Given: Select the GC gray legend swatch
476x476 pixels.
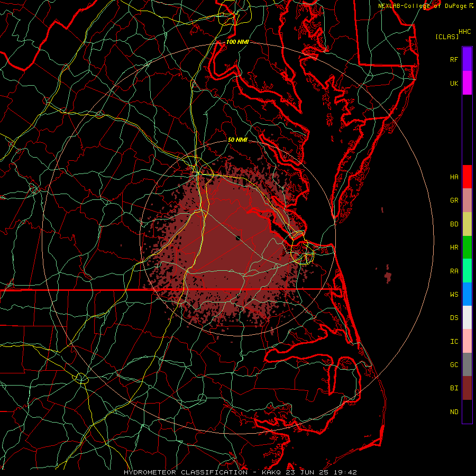Looking at the screenshot, I should coord(467,364).
